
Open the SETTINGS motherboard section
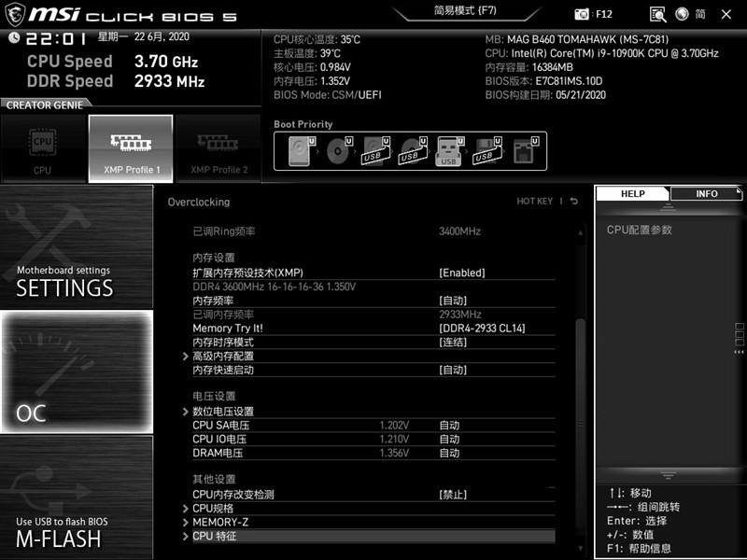[x=77, y=246]
